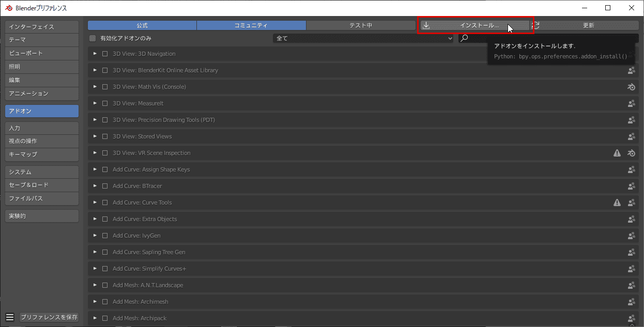This screenshot has width=644, height=327.
Task: Open the hamburger menu at bottom left
Action: point(10,317)
